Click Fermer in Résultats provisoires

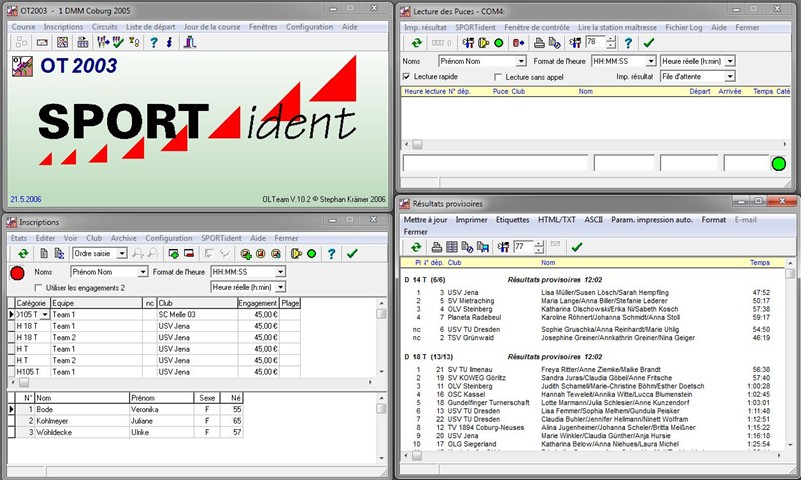[x=415, y=232]
